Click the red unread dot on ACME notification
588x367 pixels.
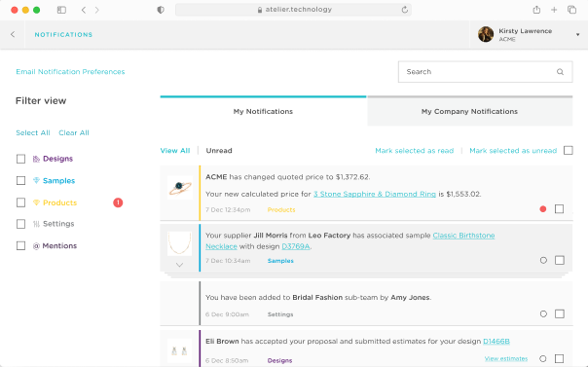click(542, 208)
